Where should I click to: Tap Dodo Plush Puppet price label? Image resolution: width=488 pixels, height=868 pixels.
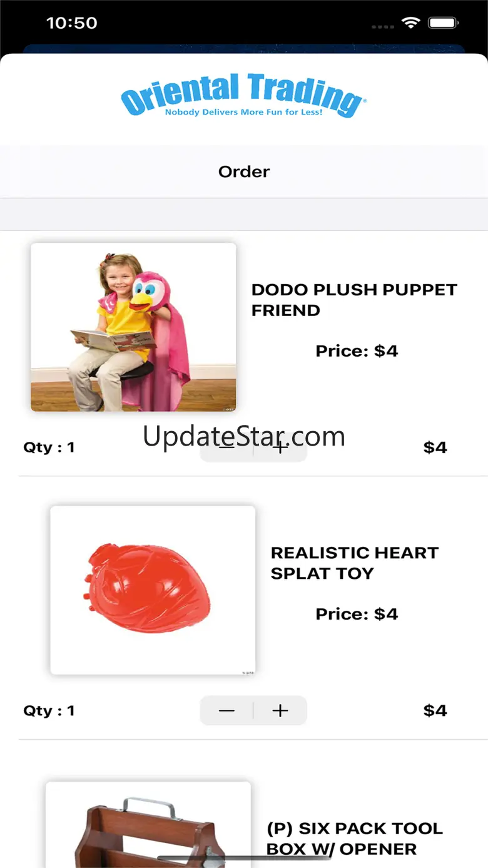pos(357,350)
